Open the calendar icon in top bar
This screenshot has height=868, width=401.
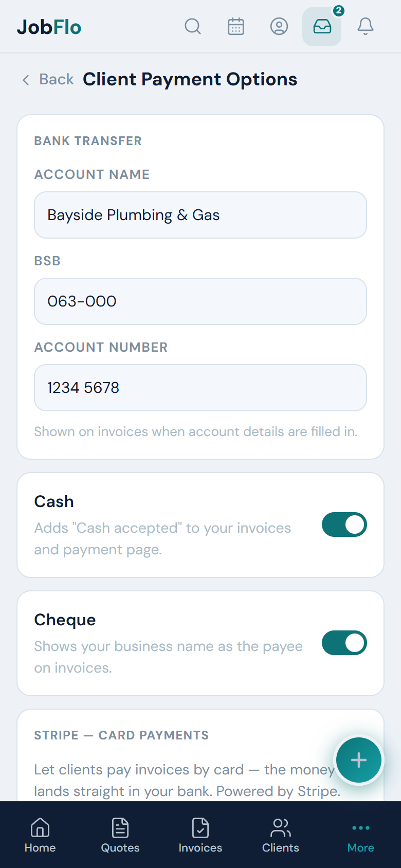tap(236, 26)
